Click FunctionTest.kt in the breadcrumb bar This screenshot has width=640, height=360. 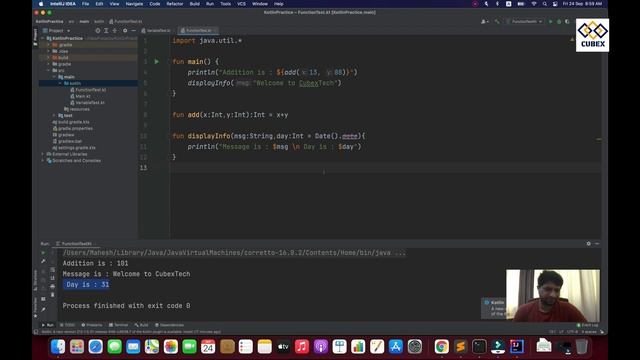point(126,21)
